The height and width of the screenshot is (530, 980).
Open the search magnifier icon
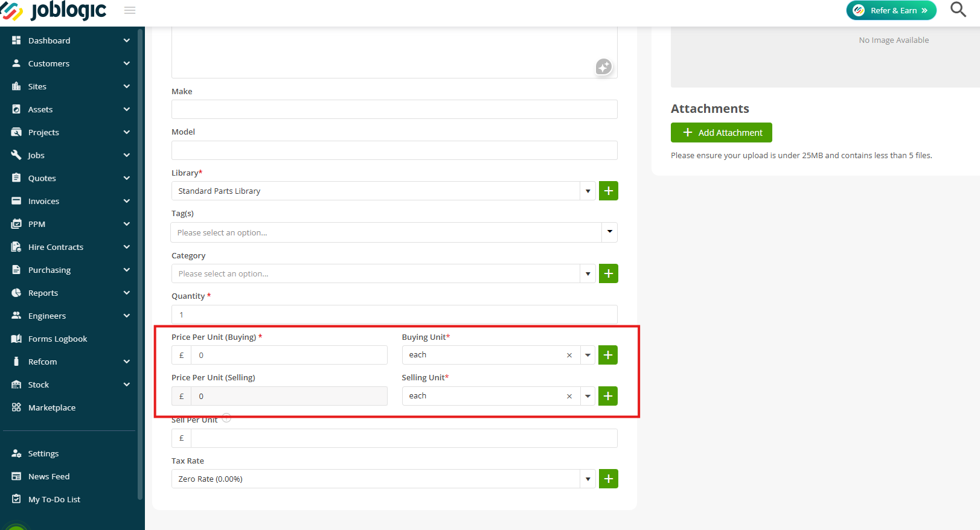[958, 10]
